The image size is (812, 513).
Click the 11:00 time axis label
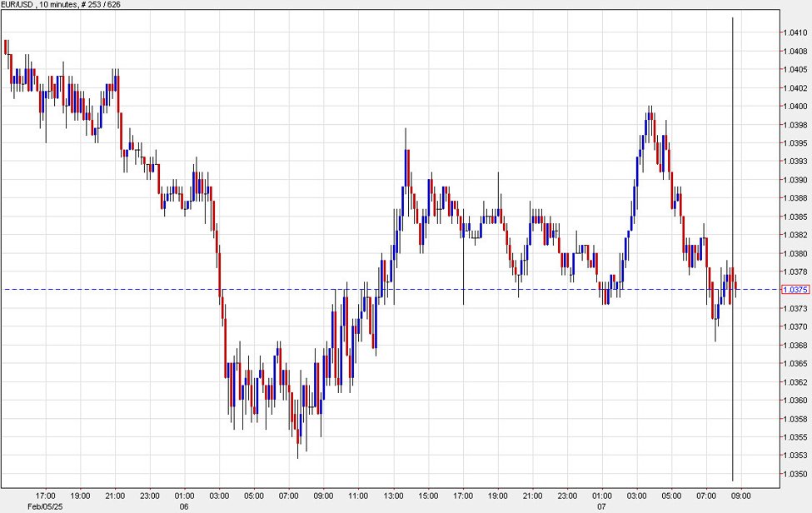pyautogui.click(x=359, y=496)
